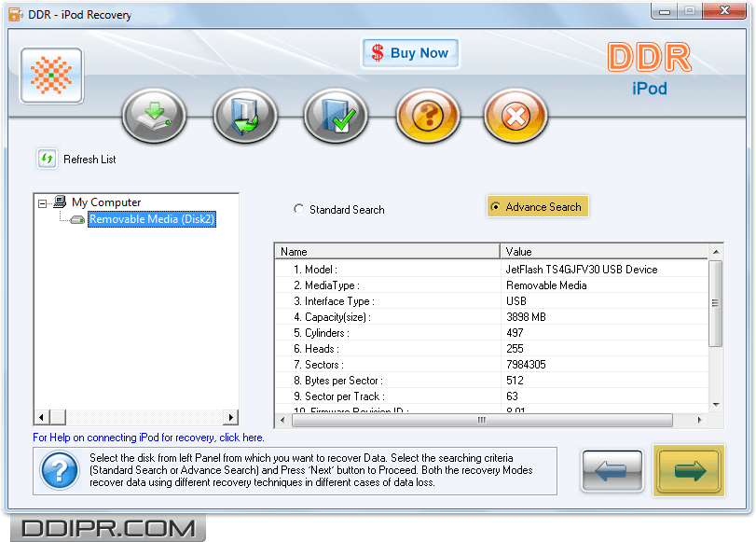Click the '63' sector per track value
756x542 pixels.
[x=512, y=396]
